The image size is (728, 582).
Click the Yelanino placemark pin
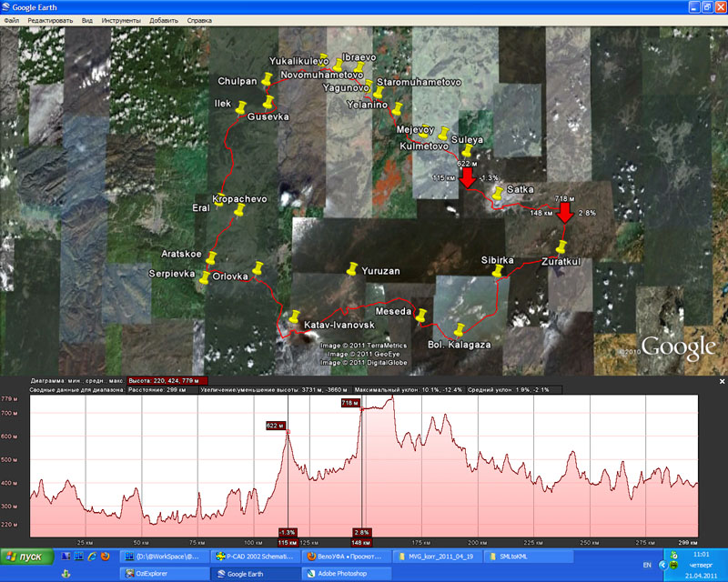[x=397, y=109]
